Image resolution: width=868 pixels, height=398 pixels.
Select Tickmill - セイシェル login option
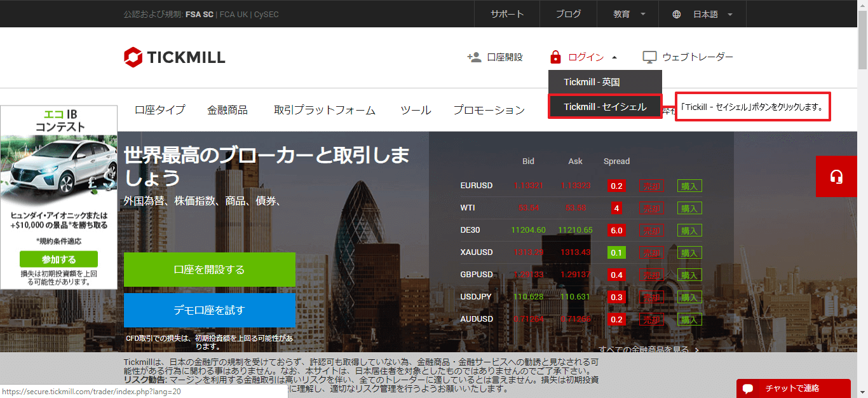(605, 107)
